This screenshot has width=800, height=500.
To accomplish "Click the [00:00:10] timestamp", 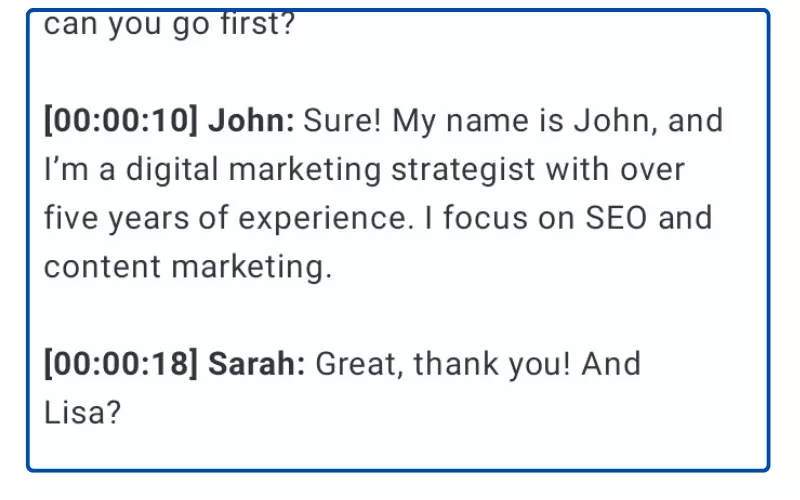I will tap(122, 122).
